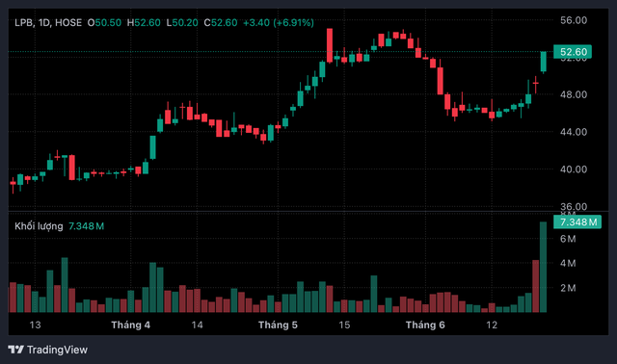Click the 48.00 price axis label

(x=574, y=94)
